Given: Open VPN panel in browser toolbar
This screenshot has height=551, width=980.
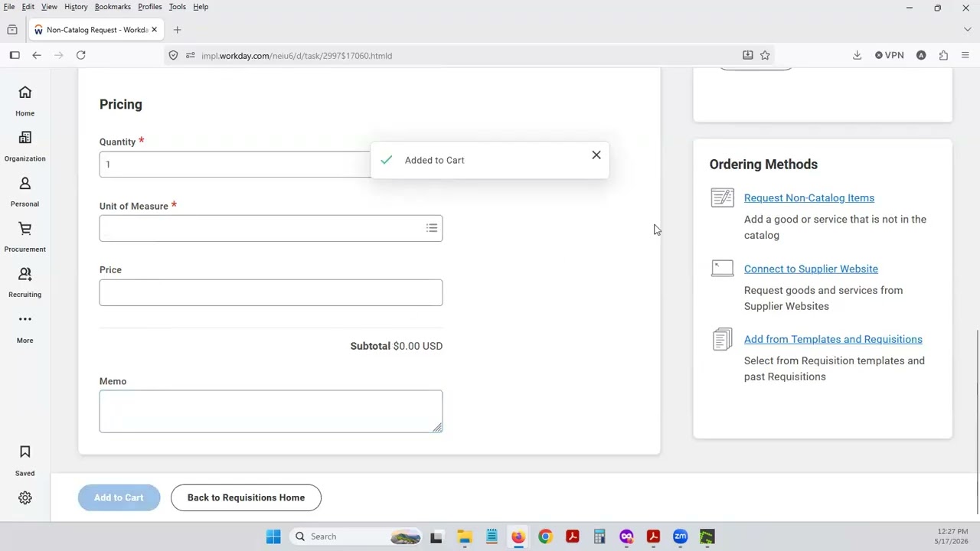Looking at the screenshot, I should 890,55.
